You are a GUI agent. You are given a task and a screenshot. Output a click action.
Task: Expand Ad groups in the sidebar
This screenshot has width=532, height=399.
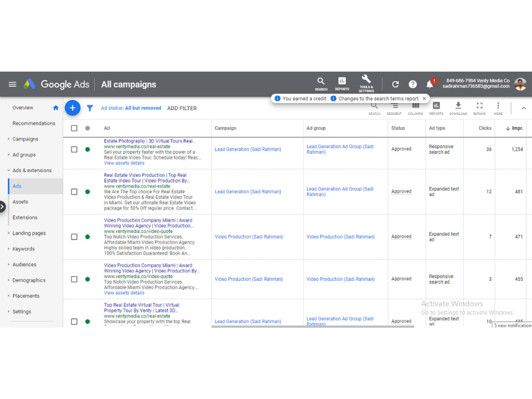click(x=9, y=154)
